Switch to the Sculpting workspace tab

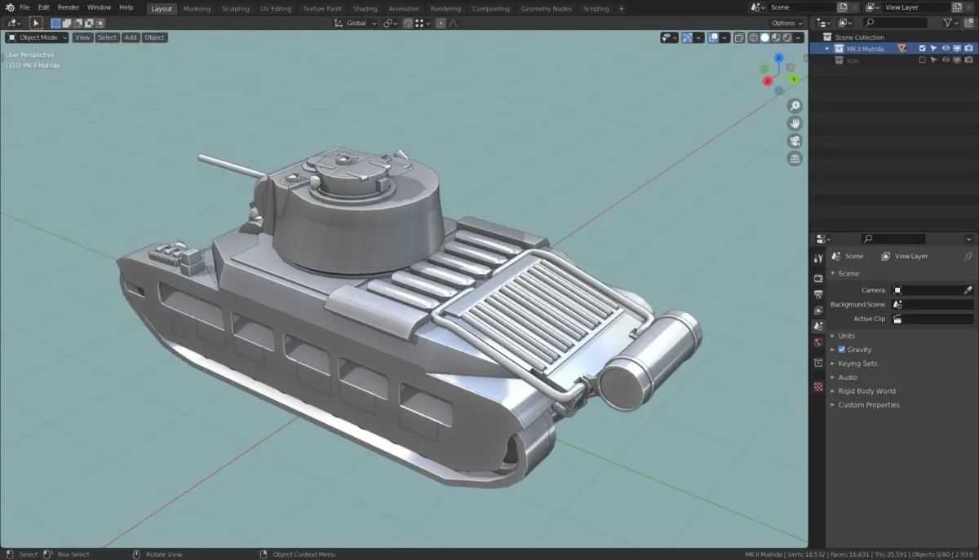coord(236,8)
